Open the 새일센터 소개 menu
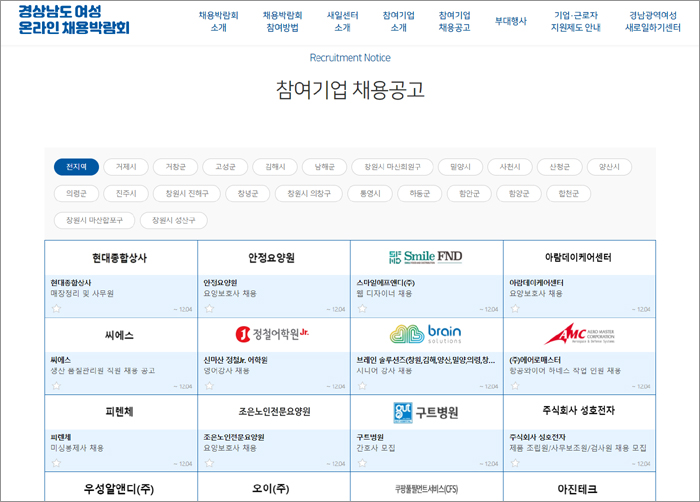The image size is (700, 502). tap(342, 21)
